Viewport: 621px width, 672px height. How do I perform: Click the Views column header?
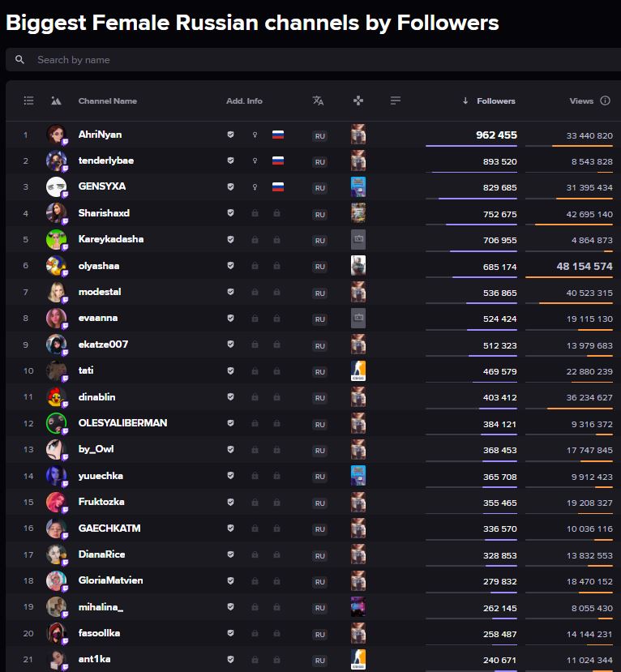(x=581, y=101)
